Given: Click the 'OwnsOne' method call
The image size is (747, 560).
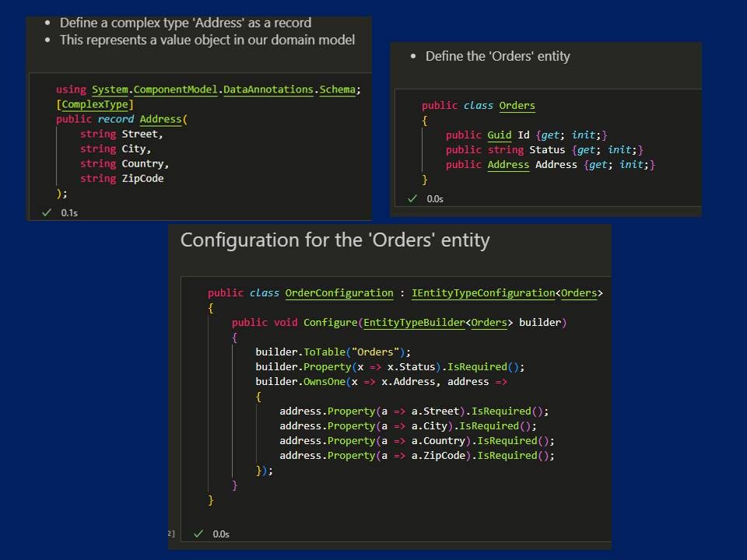Looking at the screenshot, I should click(324, 381).
